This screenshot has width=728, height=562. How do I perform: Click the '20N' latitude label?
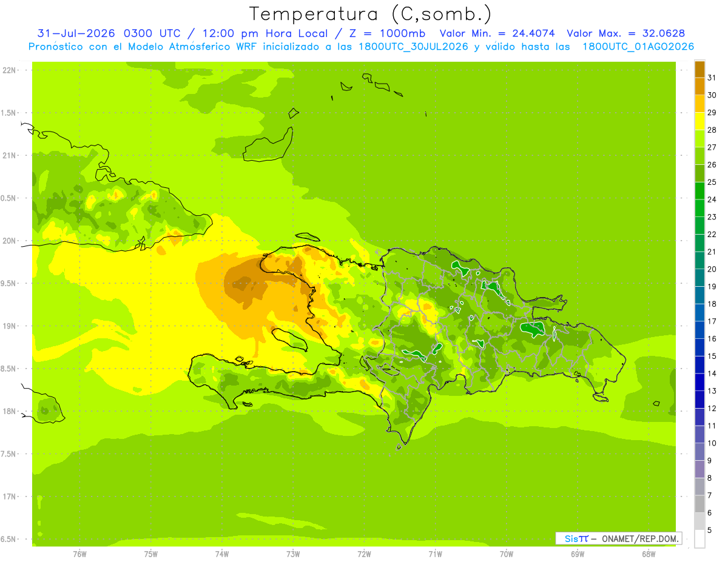9,241
